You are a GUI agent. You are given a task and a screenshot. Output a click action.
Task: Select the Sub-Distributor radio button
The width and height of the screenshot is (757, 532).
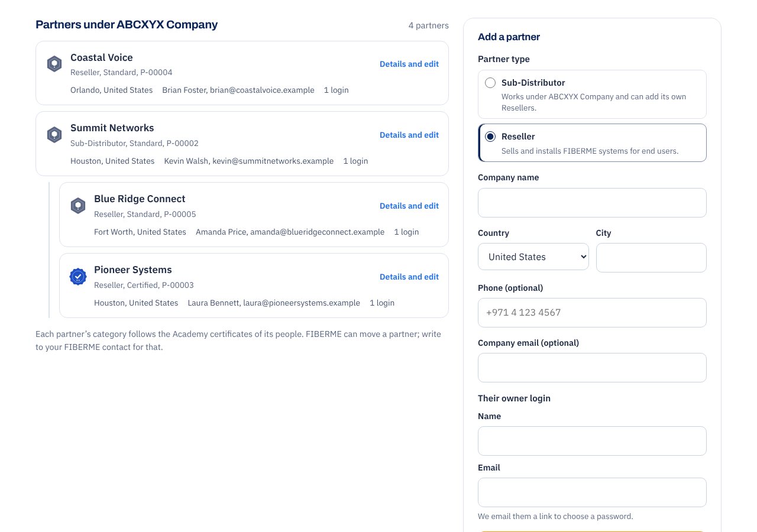[x=490, y=83]
